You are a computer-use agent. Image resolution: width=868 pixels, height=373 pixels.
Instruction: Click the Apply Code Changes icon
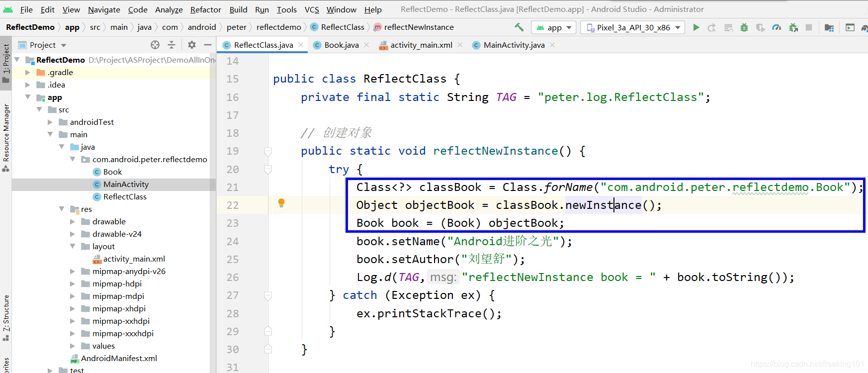coord(728,27)
